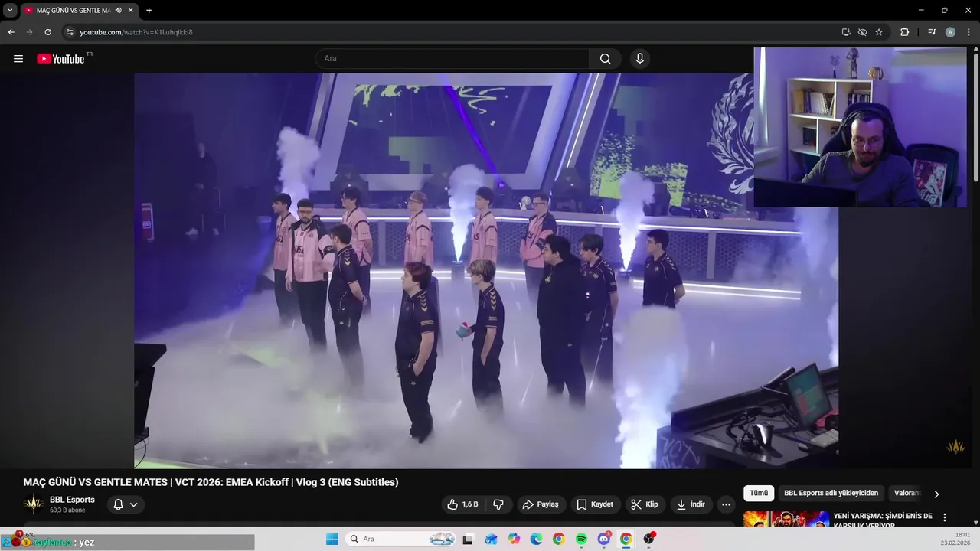Image resolution: width=980 pixels, height=551 pixels.
Task: Click the YENİ YARIŞMA video title
Action: 882,520
